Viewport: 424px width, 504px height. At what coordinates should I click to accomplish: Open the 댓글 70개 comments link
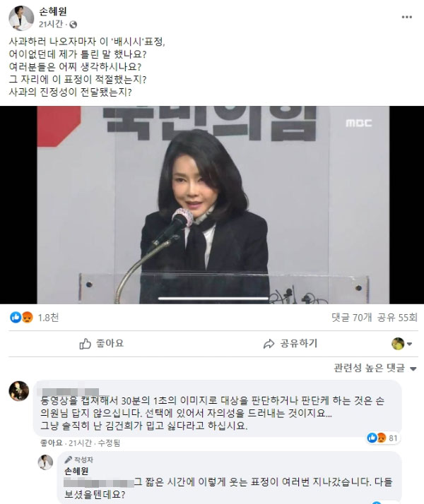click(x=352, y=318)
